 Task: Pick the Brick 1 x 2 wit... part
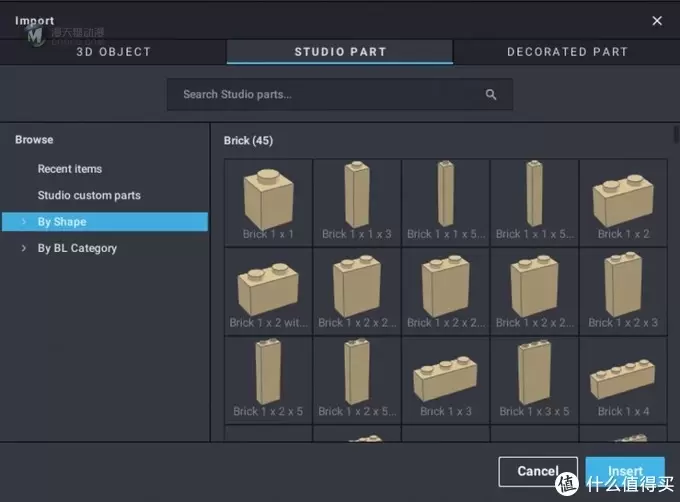click(268, 291)
